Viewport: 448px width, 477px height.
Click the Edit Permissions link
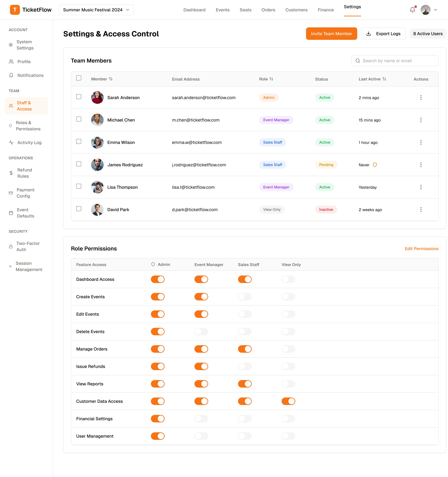coord(421,249)
